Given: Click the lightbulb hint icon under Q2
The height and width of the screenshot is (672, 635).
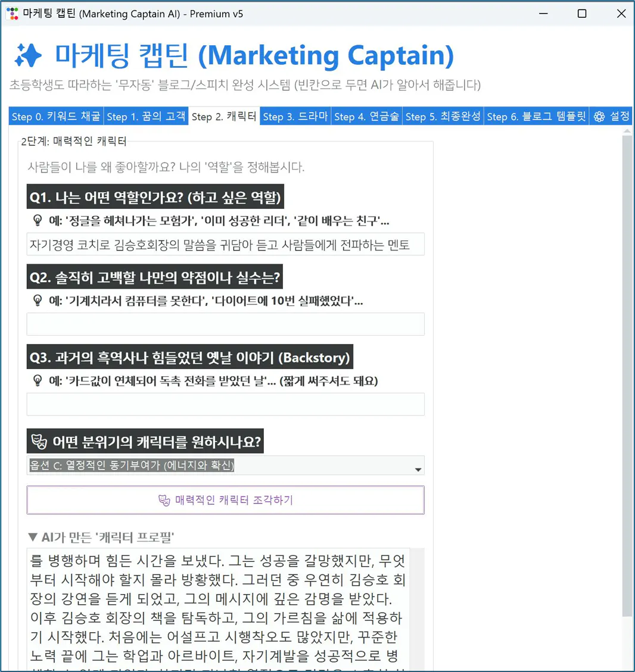Looking at the screenshot, I should tap(37, 301).
